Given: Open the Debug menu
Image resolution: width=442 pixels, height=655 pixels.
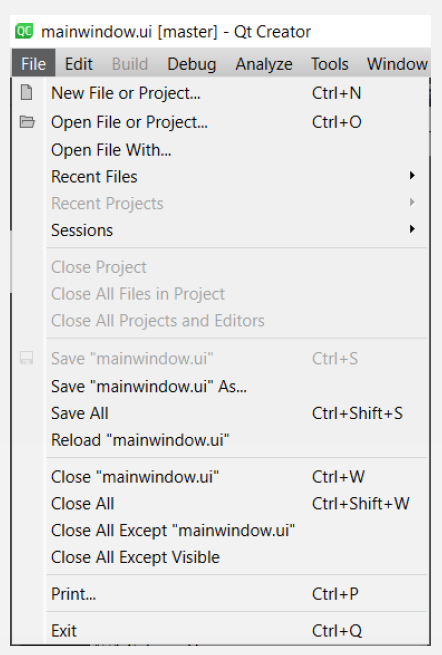Looking at the screenshot, I should [192, 64].
